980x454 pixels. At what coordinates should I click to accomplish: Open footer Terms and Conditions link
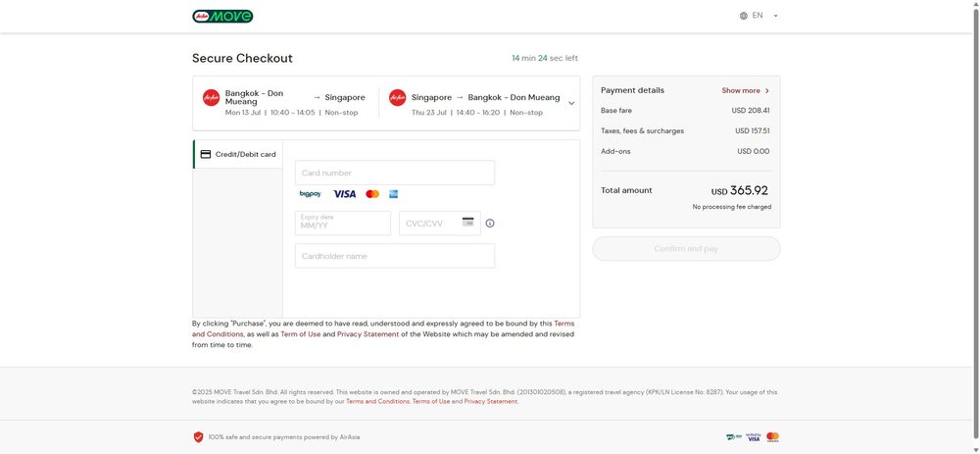tap(377, 401)
